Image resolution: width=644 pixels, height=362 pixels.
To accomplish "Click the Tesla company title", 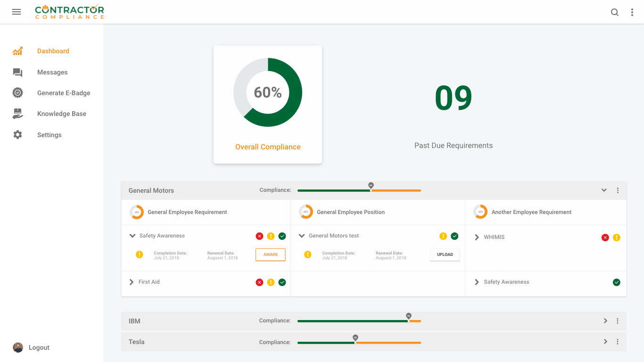I will click(137, 342).
